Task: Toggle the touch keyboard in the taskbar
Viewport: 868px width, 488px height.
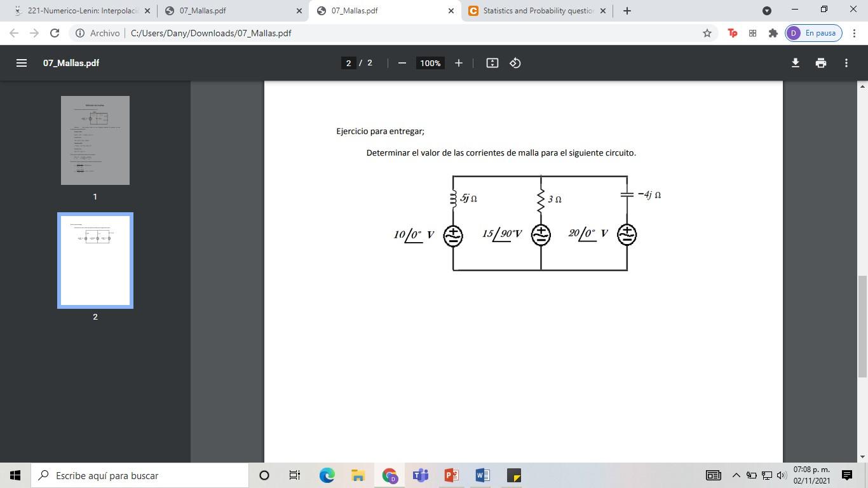Action: tap(712, 475)
